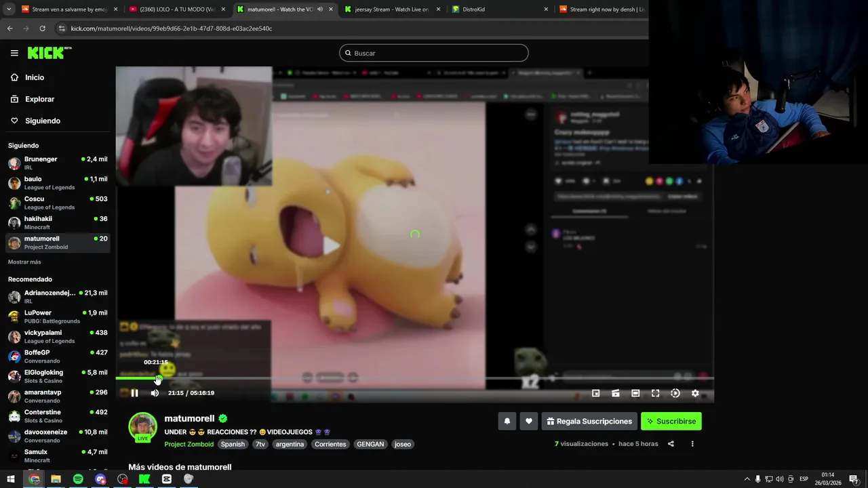Viewport: 868px width, 488px height.
Task: Click the 7tv tag
Action: coord(260,444)
